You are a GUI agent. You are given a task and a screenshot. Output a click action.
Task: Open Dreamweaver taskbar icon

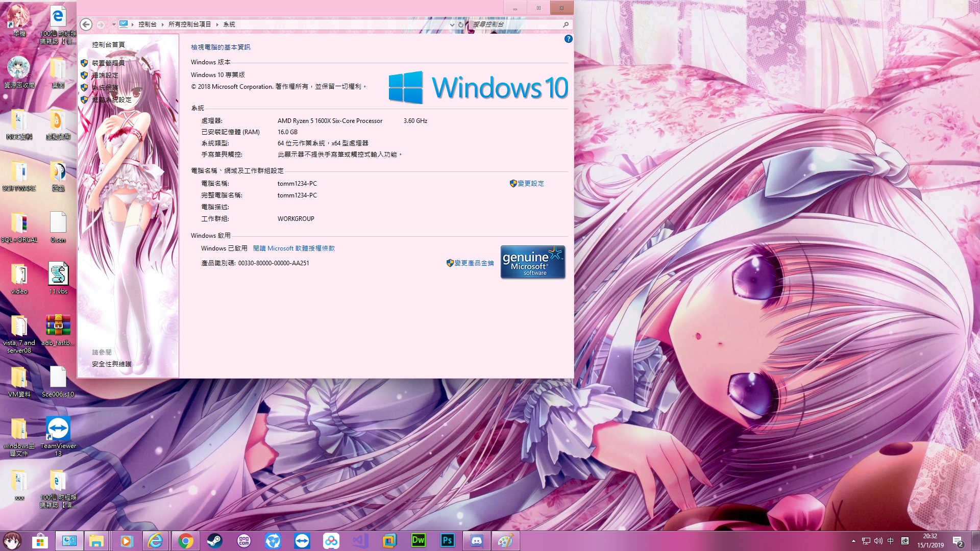tap(418, 541)
